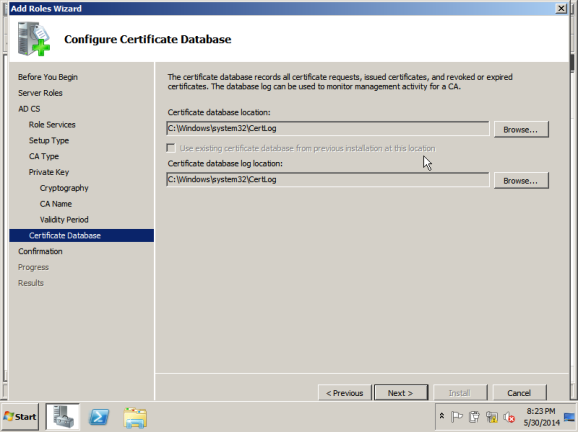Click the certificate database location field

[x=328, y=128]
